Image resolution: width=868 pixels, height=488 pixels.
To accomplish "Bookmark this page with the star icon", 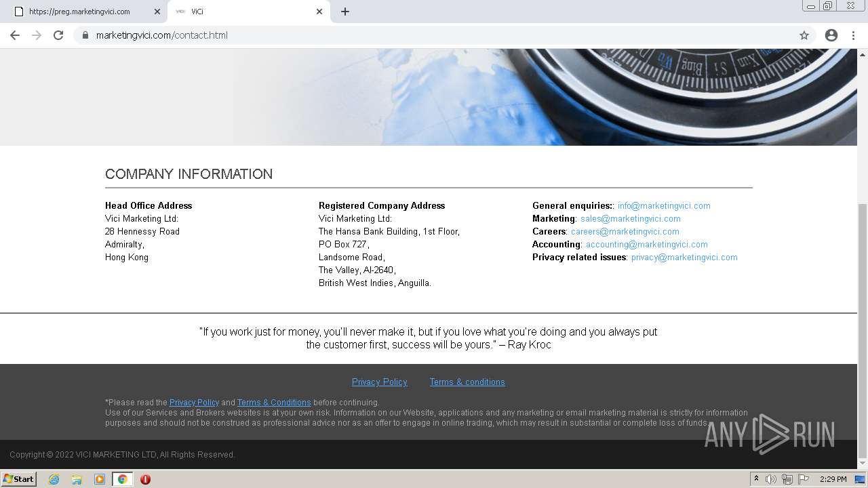I will coord(804,35).
